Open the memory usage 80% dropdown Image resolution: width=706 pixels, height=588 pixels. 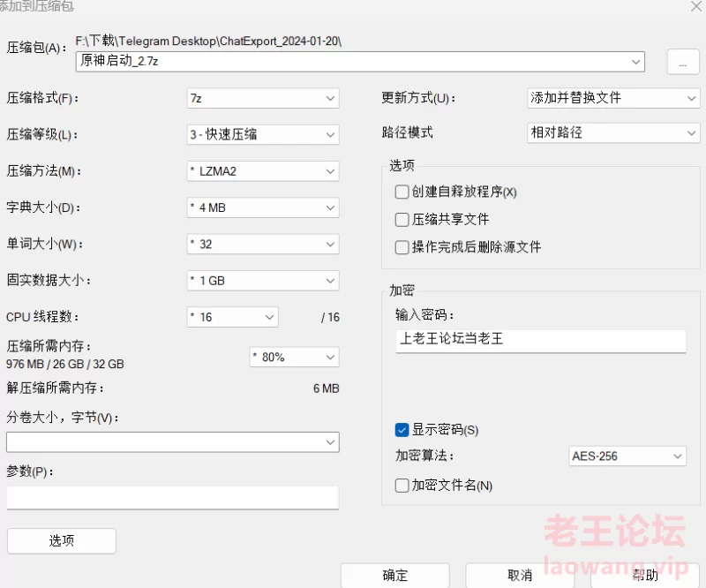tap(294, 358)
